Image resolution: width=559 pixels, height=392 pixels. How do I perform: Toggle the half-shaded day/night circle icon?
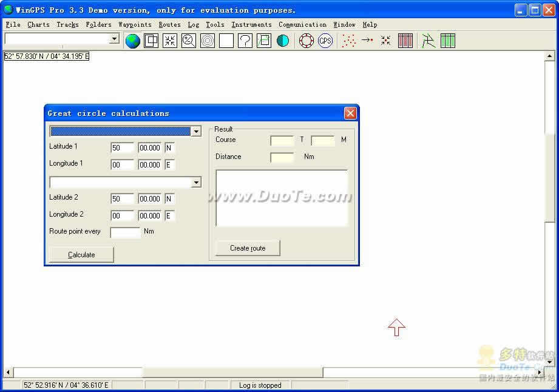coord(283,41)
